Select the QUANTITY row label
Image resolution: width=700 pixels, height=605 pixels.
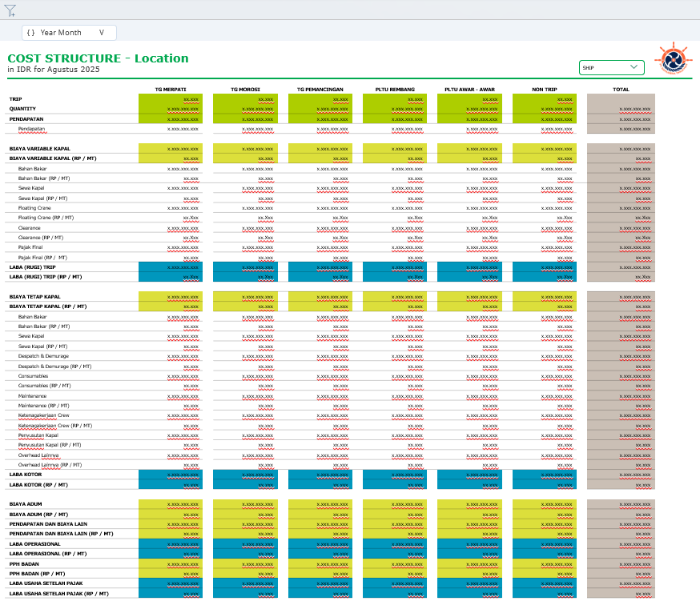coord(22,109)
